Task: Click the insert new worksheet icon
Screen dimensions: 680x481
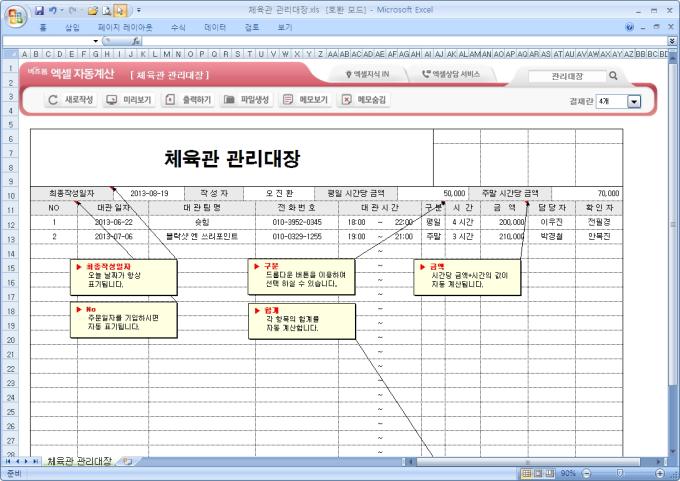Action: click(x=128, y=461)
